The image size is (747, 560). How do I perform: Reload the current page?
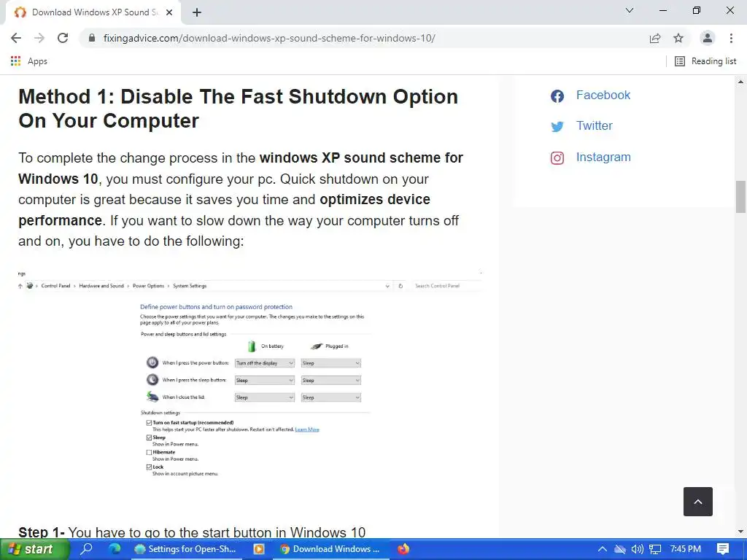point(63,38)
